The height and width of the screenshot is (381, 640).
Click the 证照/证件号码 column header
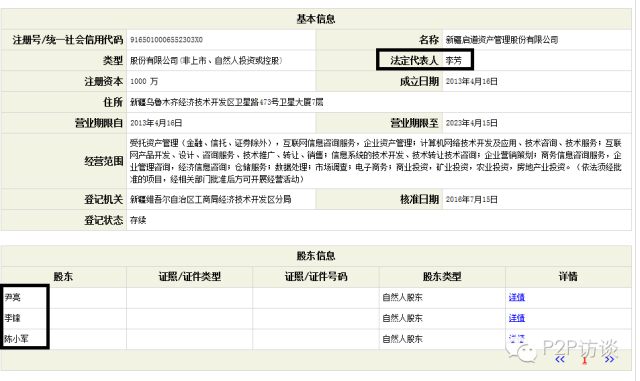(x=316, y=277)
